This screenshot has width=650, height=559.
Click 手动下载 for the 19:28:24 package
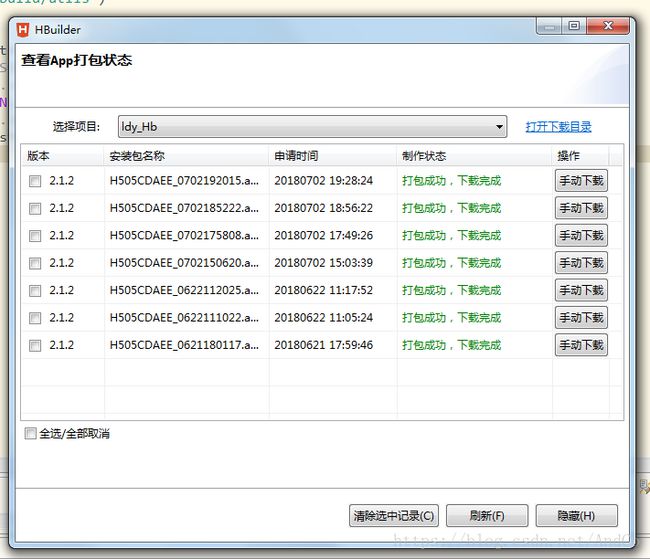581,180
